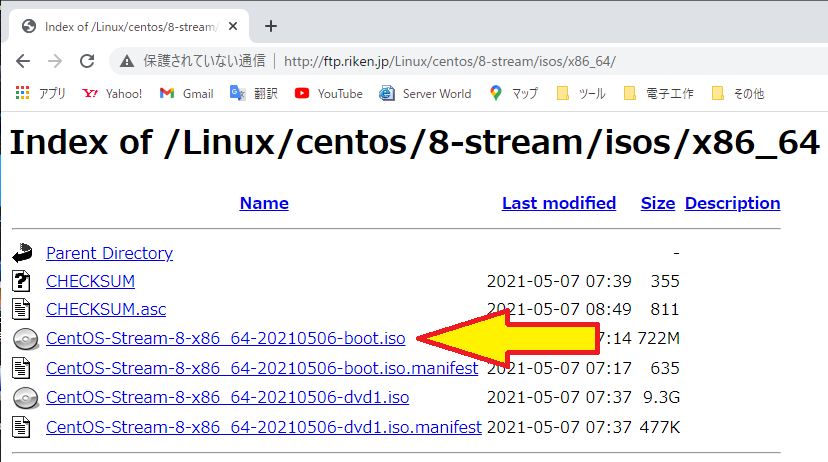This screenshot has width=828, height=462.
Task: Close the Index of /Linux/centos tab
Action: coord(233,26)
